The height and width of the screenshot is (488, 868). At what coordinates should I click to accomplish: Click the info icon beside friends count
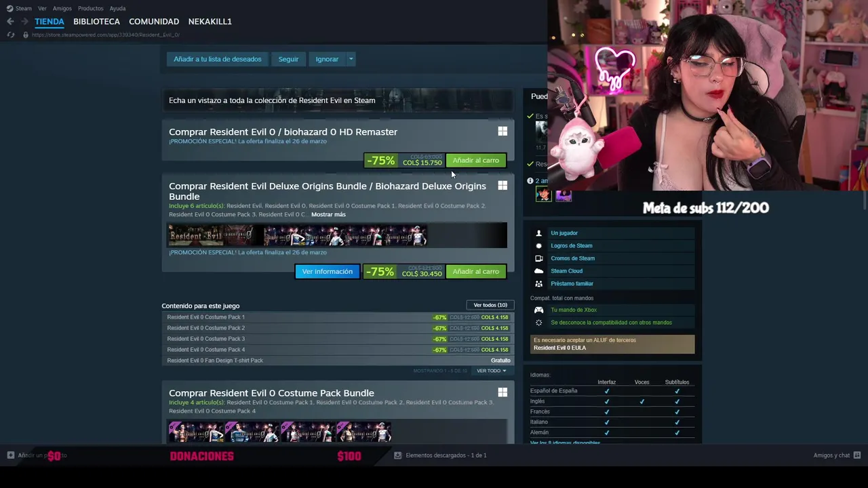click(530, 181)
